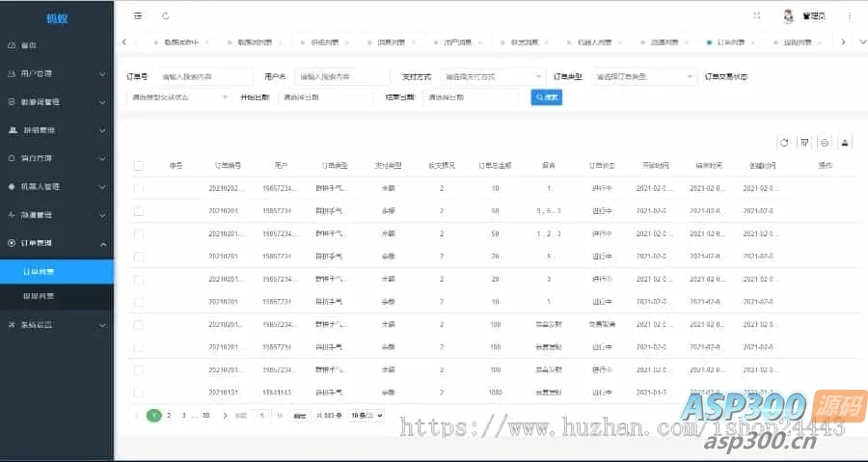Open the tab list dropdown chevron
The width and height of the screenshot is (868, 462).
click(x=861, y=41)
